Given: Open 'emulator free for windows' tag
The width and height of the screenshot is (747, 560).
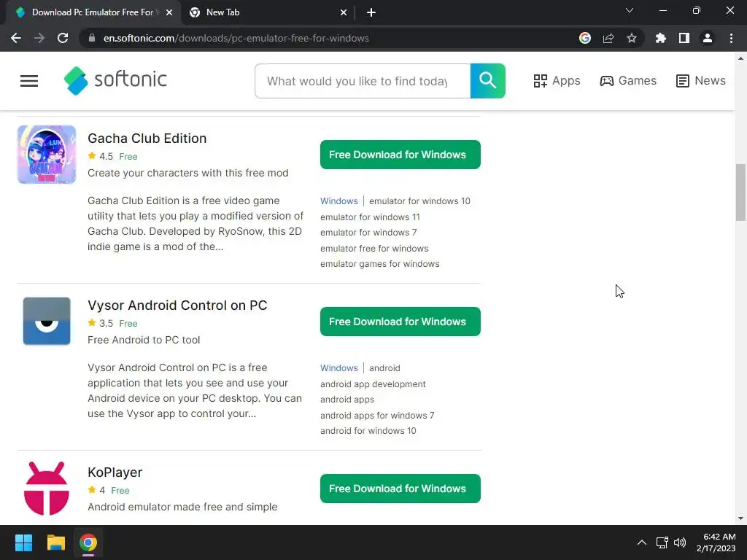Looking at the screenshot, I should 374,249.
